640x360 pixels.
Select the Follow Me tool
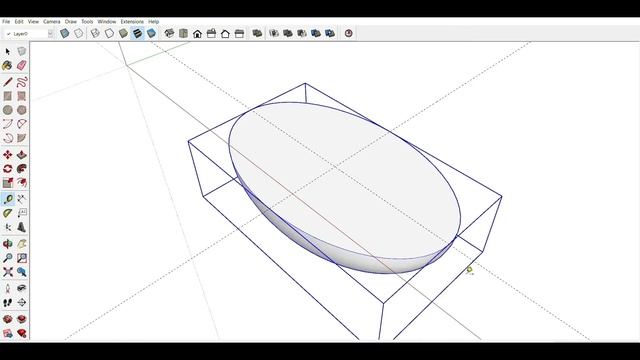[x=22, y=169]
